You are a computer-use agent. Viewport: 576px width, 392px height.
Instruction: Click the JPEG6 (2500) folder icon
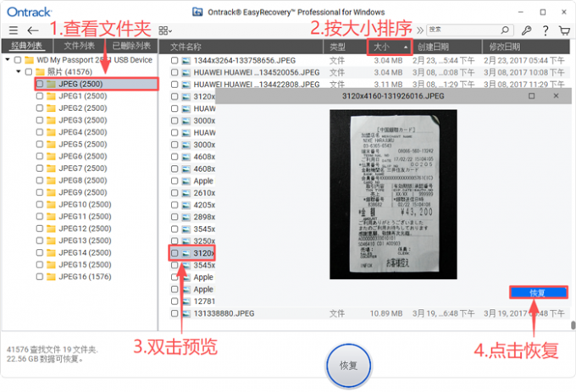52,157
